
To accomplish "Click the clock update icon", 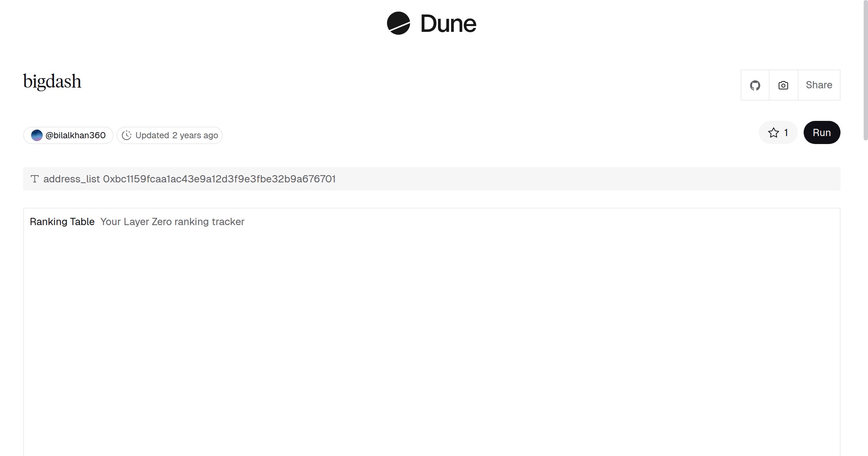I will 126,135.
